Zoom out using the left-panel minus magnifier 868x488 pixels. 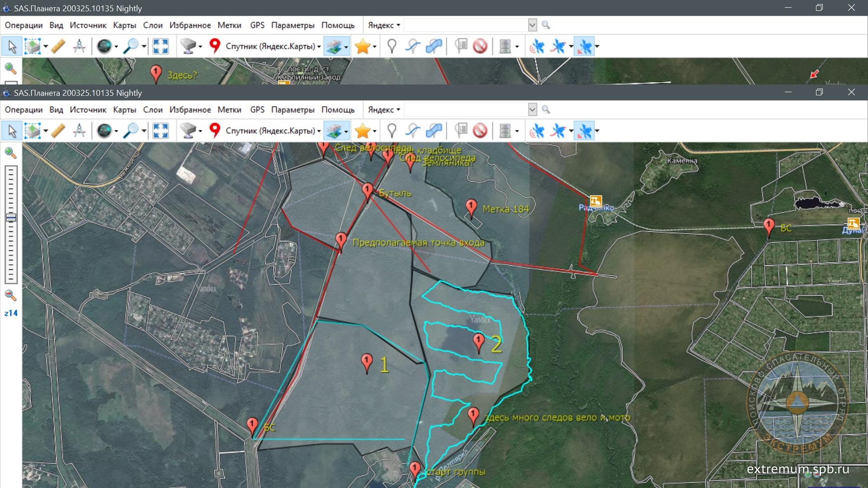(10, 296)
